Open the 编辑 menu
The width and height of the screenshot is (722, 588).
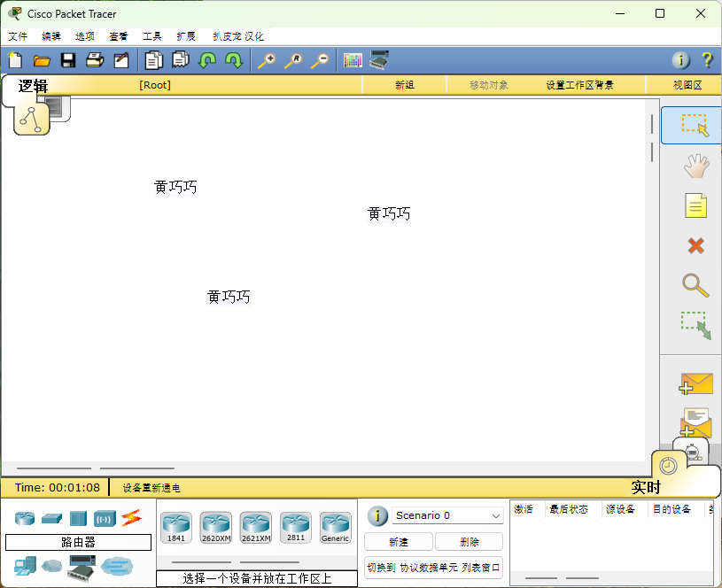click(51, 36)
